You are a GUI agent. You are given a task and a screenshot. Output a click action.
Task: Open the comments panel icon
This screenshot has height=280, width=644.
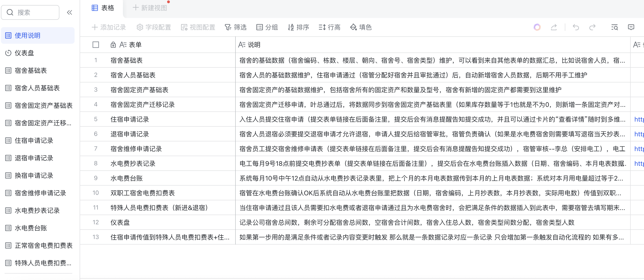631,27
